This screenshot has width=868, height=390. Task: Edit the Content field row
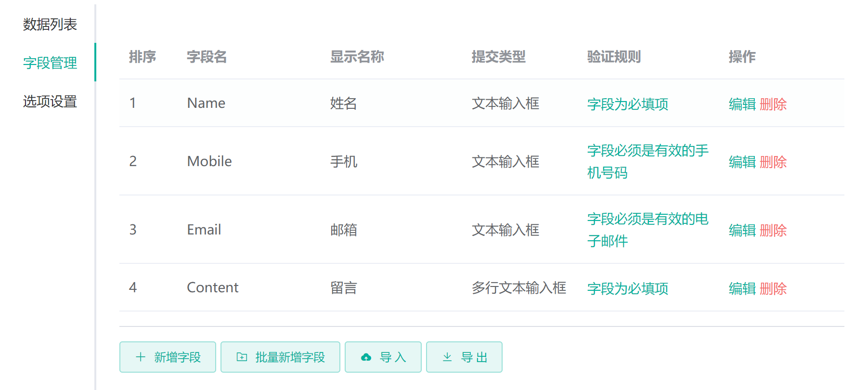742,288
